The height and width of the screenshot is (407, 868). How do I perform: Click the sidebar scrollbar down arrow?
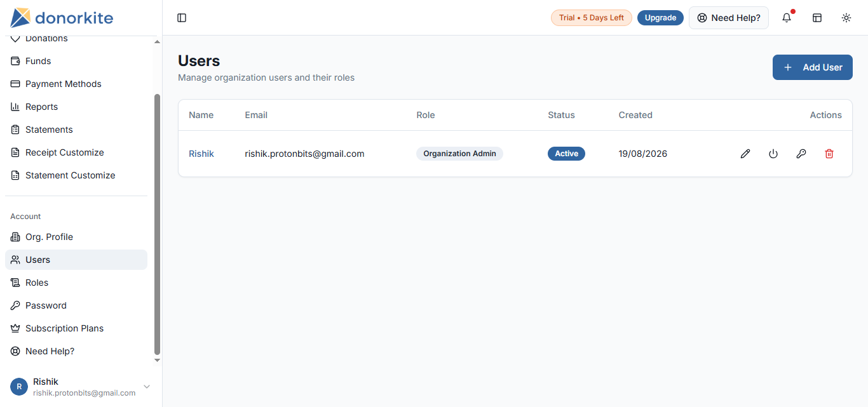[x=158, y=361]
